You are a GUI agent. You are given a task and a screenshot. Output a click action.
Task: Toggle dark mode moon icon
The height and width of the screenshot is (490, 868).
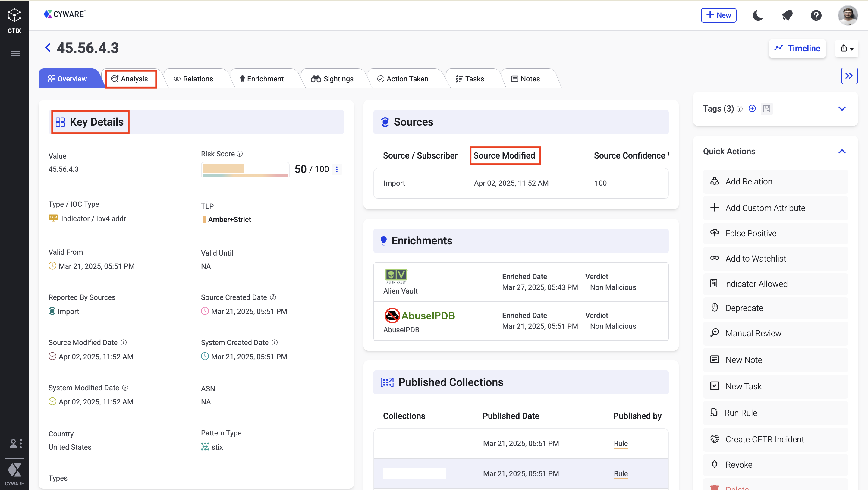(x=757, y=15)
